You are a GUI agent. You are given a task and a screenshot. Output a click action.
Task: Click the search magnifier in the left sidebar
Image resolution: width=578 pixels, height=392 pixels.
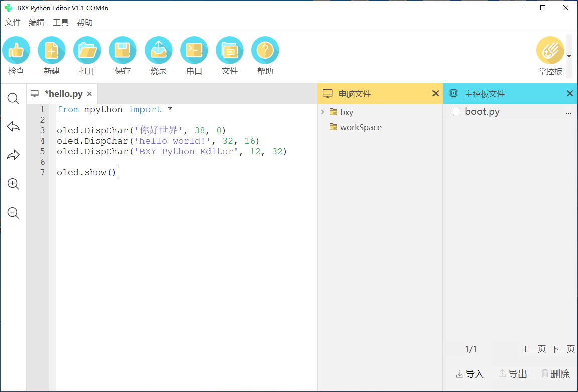point(13,98)
